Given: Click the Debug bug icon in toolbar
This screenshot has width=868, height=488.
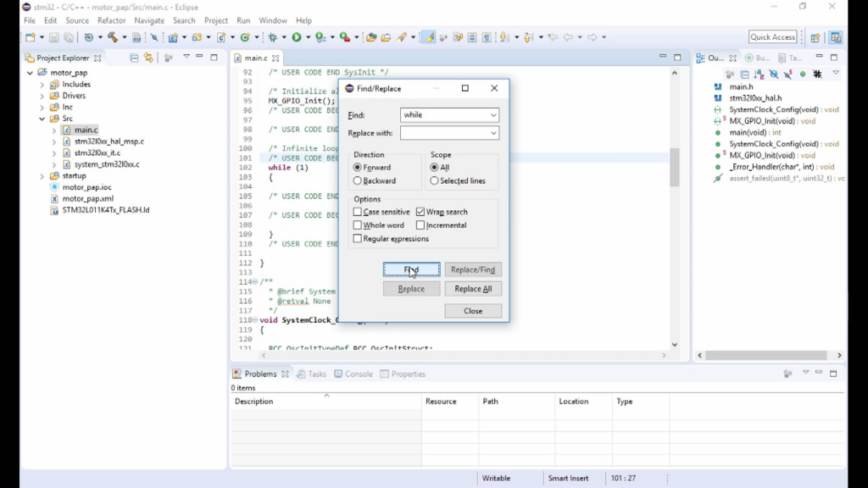Looking at the screenshot, I should pyautogui.click(x=272, y=37).
